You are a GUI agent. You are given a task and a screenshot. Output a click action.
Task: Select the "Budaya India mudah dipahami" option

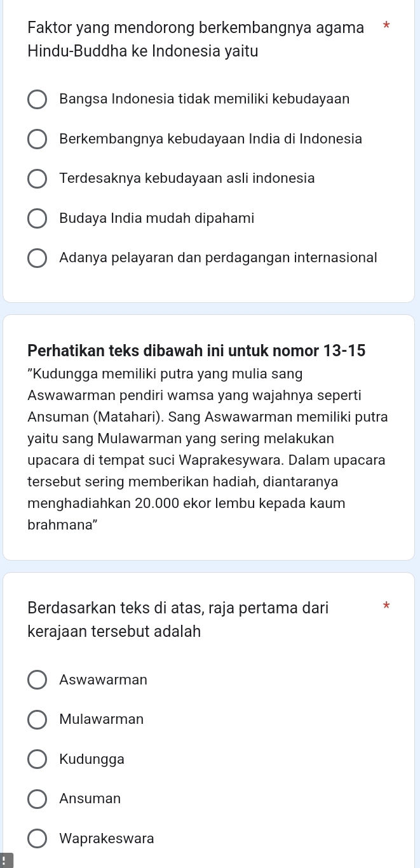pos(37,219)
